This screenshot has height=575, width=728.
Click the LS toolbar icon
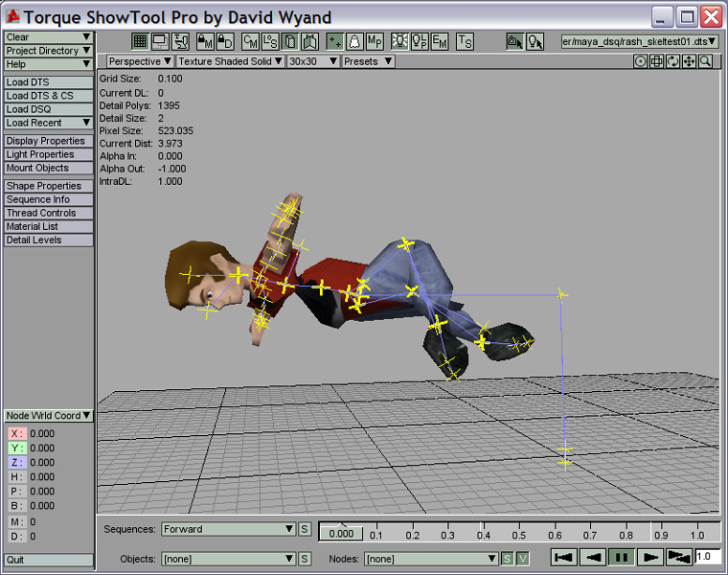click(x=270, y=41)
